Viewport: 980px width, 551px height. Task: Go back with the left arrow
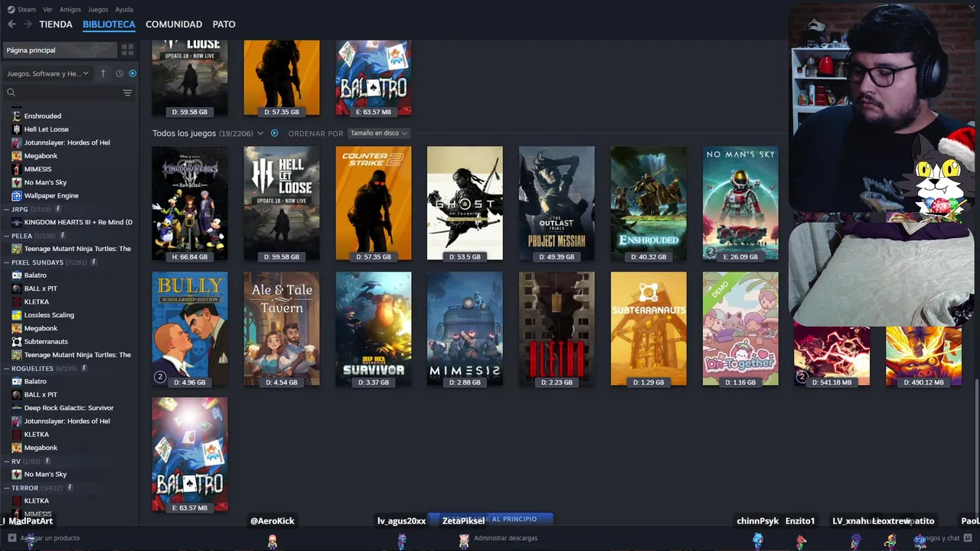[11, 24]
